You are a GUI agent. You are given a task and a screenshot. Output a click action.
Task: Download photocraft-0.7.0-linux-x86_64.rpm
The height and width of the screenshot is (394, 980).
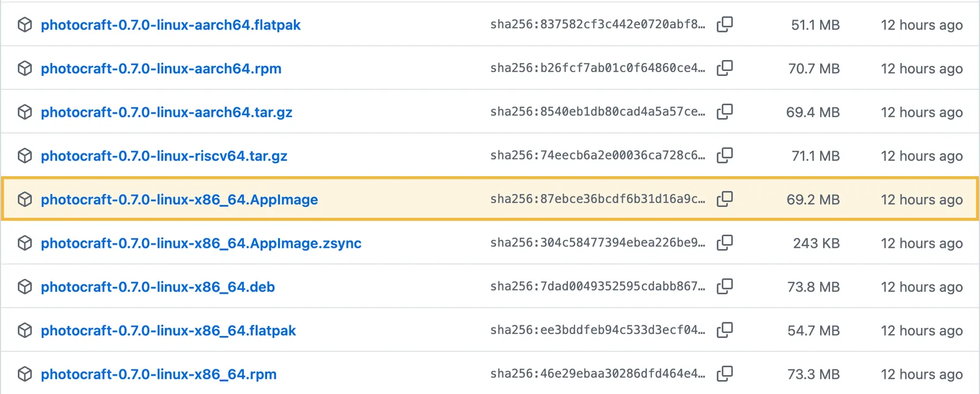pos(159,374)
